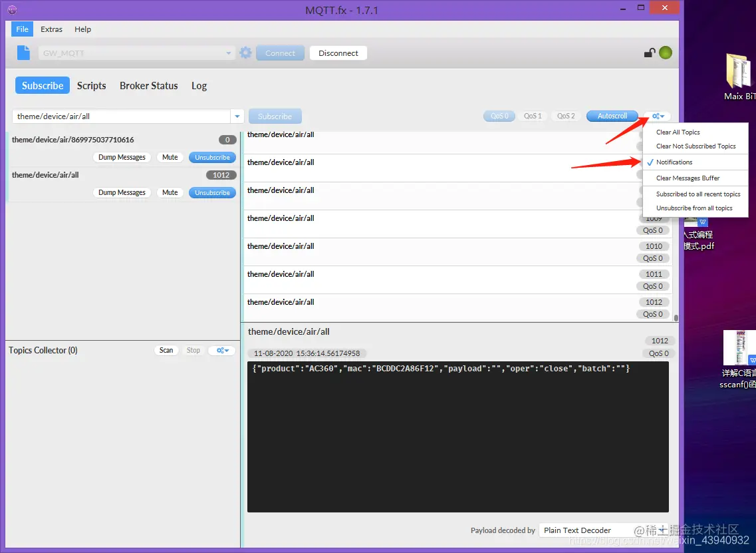Click Scan in Topics Collector
This screenshot has height=553, width=756.
(166, 350)
